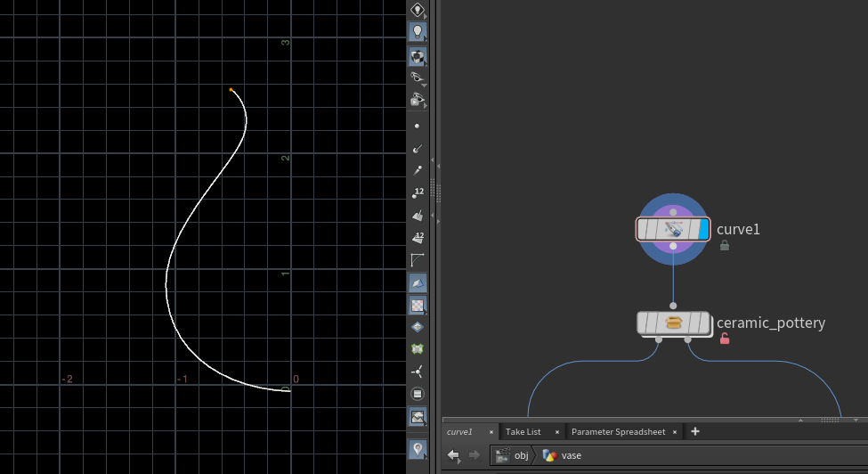Toggle primitive numbers display icon
Viewport: 868px width, 474px height.
[417, 238]
